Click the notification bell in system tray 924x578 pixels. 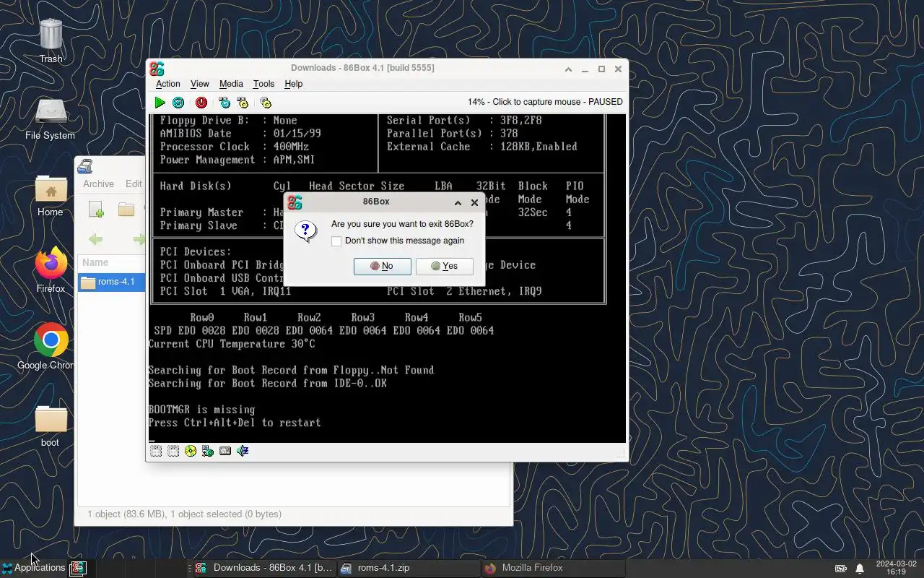point(860,568)
